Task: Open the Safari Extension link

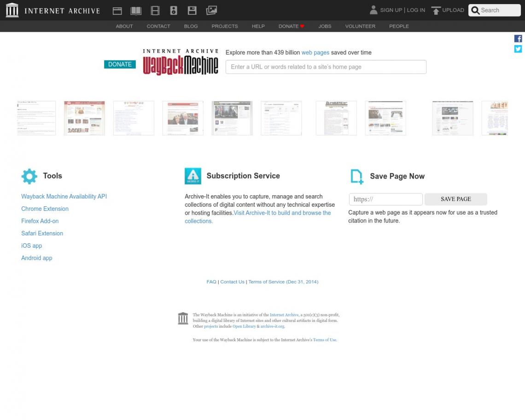Action: point(42,233)
